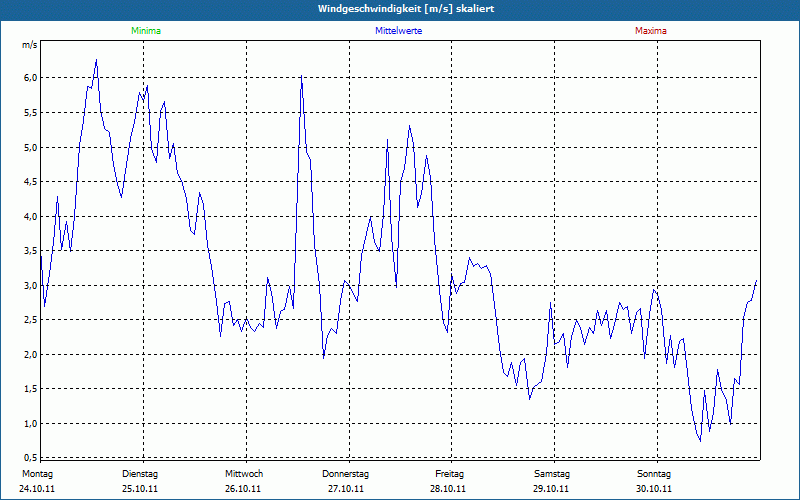Click the 6,0 y-axis value
Screen dimensions: 800x500
[x=31, y=78]
